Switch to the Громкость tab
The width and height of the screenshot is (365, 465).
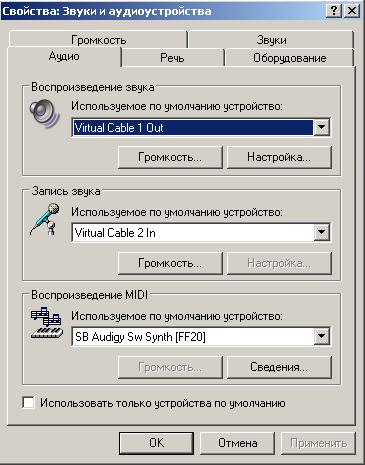pyautogui.click(x=99, y=40)
